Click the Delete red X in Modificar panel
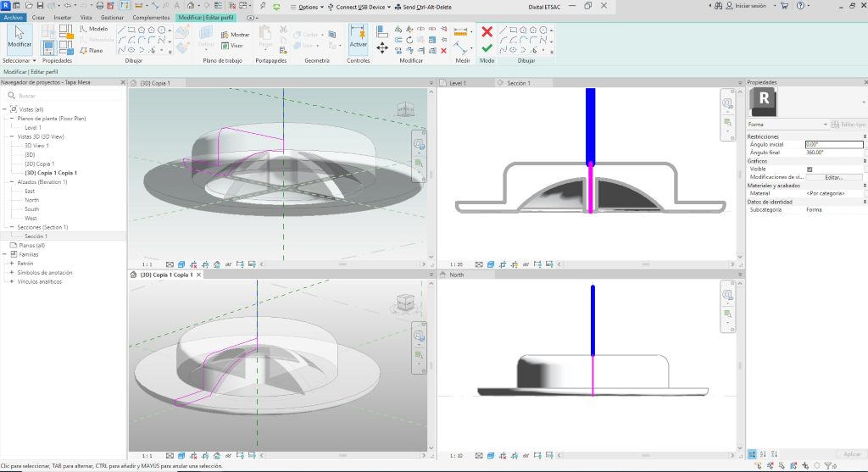Screen dimensions: 868x472 [x=443, y=50]
